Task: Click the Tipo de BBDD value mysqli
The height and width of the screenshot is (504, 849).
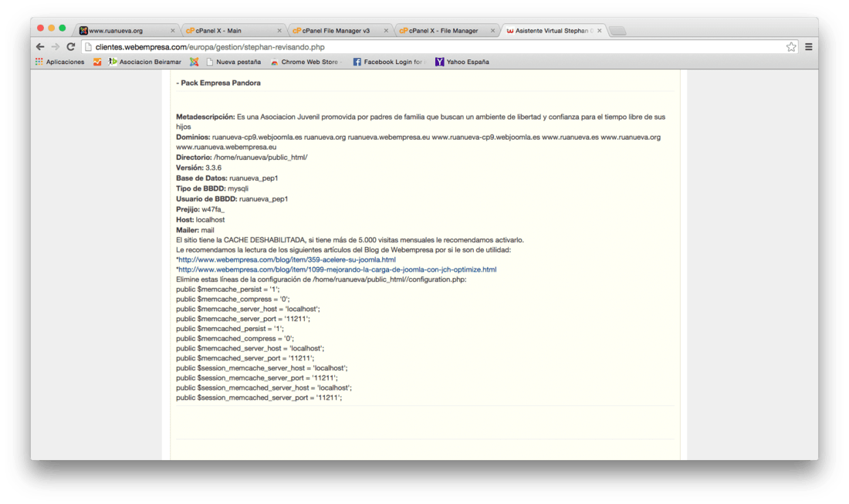Action: click(x=238, y=188)
